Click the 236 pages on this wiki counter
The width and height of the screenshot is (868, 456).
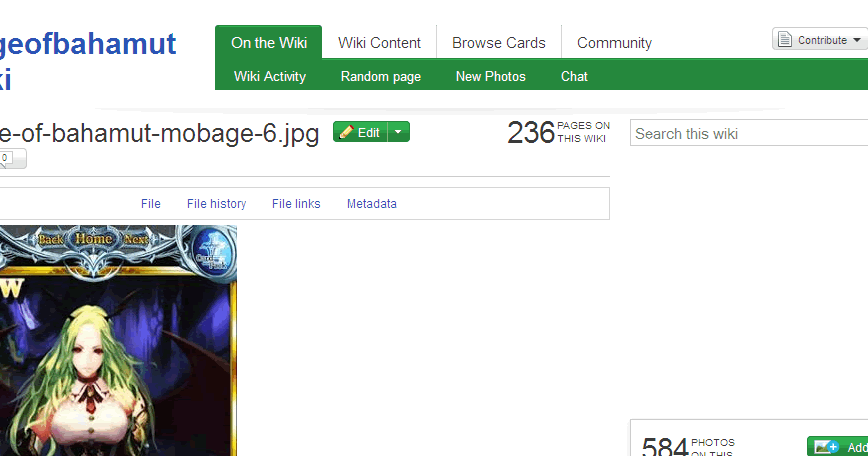(x=559, y=132)
